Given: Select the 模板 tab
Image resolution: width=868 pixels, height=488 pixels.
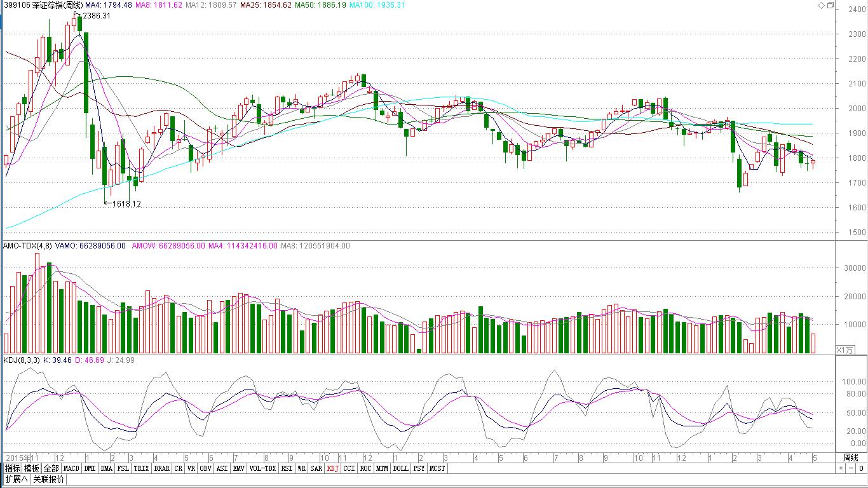Looking at the screenshot, I should click(32, 468).
